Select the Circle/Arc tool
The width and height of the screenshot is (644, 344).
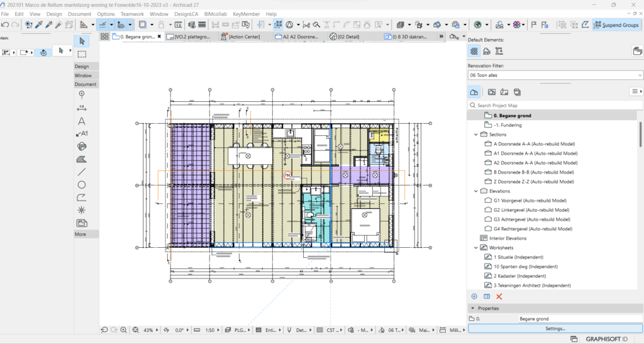coord(82,185)
